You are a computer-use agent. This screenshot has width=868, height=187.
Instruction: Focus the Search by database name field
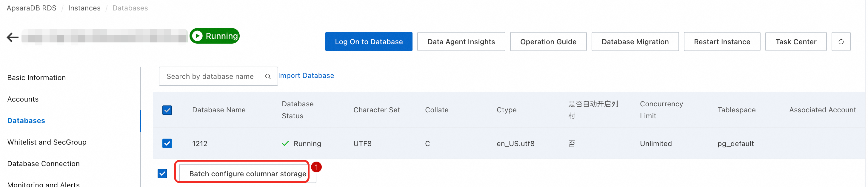point(218,76)
